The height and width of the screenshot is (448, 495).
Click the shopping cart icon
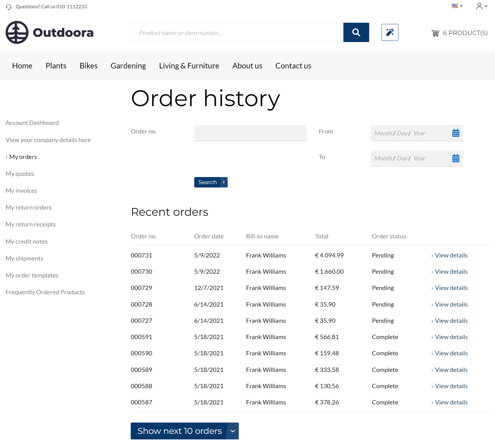point(435,33)
